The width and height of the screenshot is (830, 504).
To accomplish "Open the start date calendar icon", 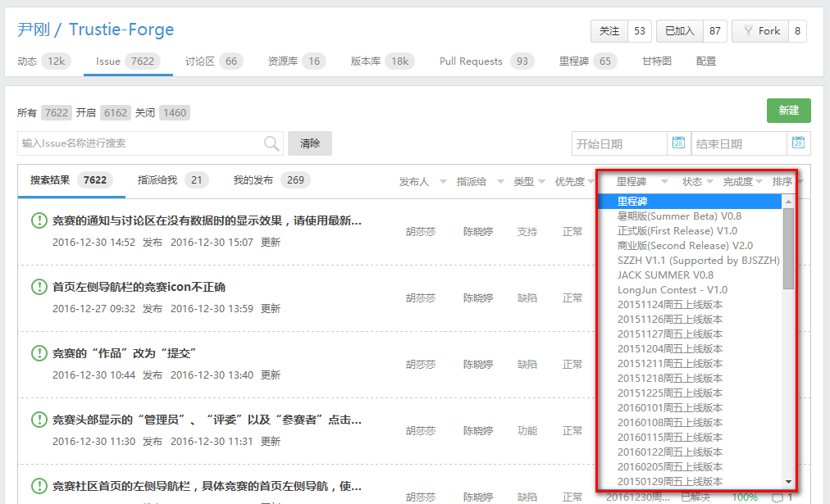I will 678,143.
